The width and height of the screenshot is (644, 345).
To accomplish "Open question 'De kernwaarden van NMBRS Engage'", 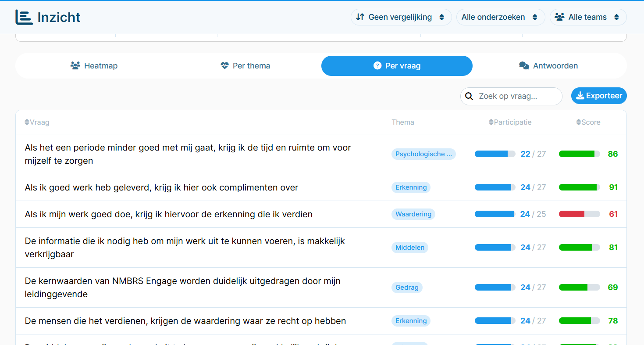I will click(183, 287).
